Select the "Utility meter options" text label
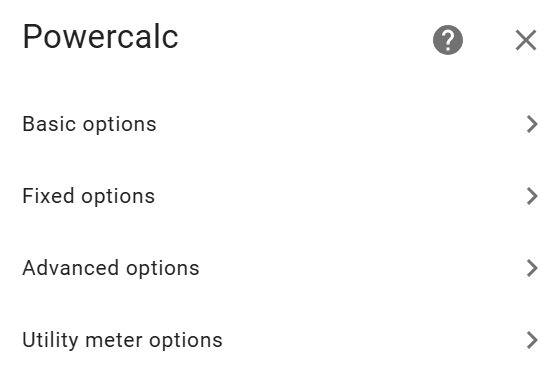 click(x=123, y=340)
